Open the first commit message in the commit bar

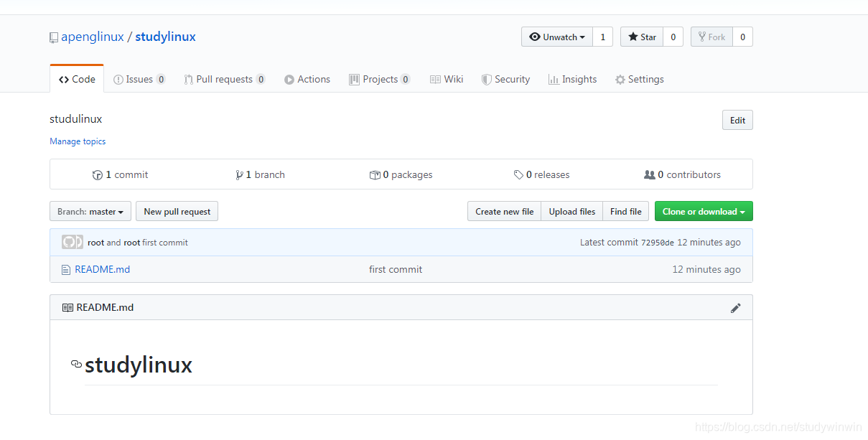coord(165,243)
